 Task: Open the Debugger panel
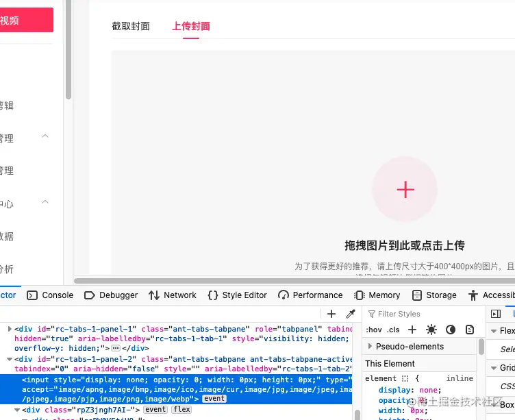[111, 295]
